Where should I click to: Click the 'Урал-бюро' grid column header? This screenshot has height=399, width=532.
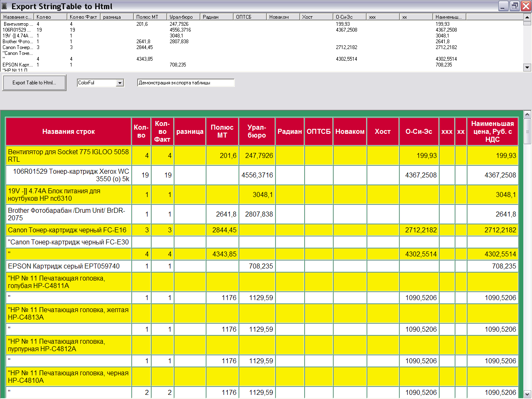pos(183,17)
